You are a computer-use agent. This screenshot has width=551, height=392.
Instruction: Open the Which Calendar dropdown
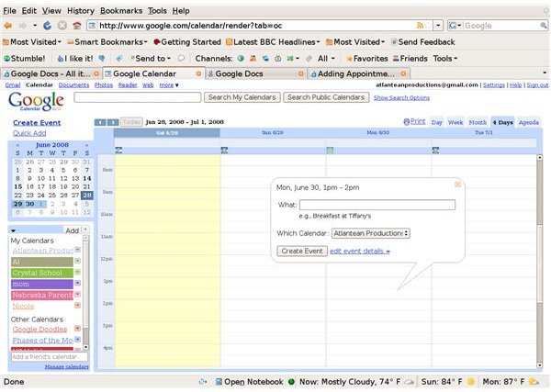[x=371, y=233]
